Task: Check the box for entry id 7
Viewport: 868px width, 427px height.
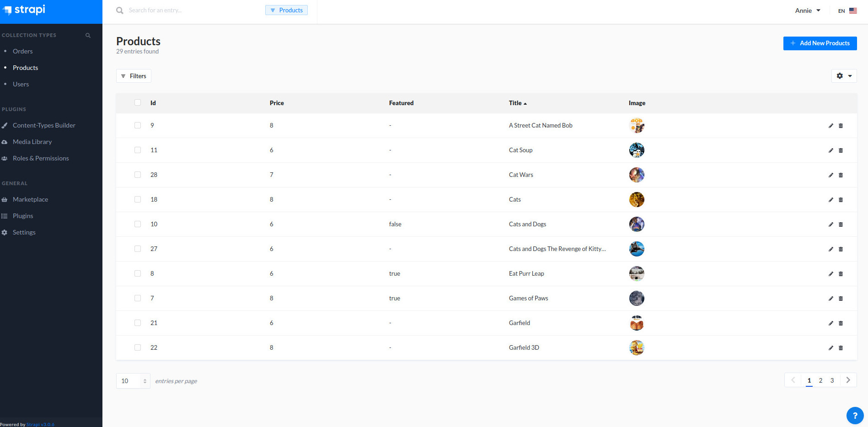Action: coord(138,298)
